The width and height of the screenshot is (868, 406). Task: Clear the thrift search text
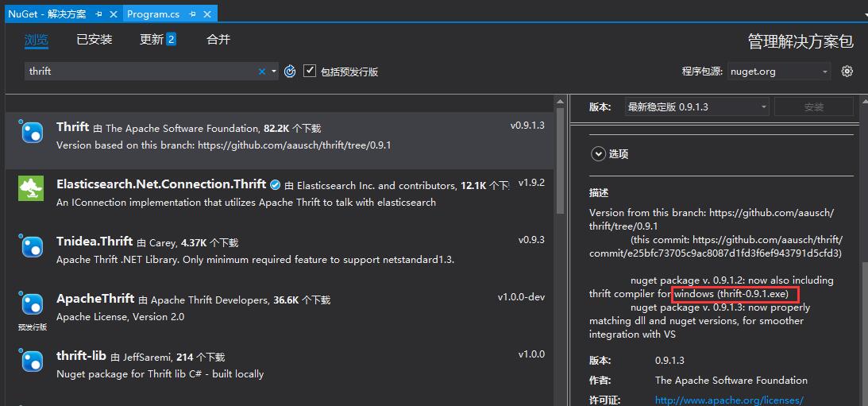click(262, 72)
